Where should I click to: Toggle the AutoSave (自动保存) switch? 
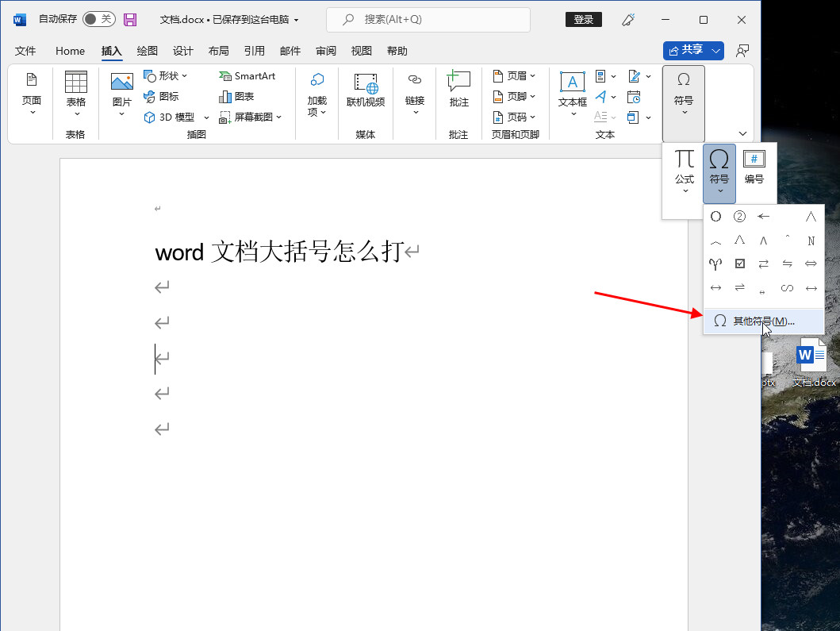point(98,19)
